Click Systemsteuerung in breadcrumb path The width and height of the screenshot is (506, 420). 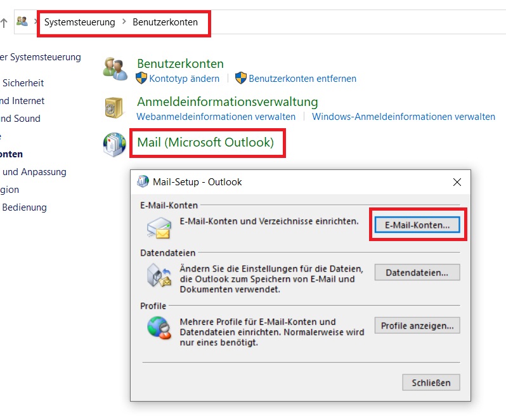click(80, 22)
